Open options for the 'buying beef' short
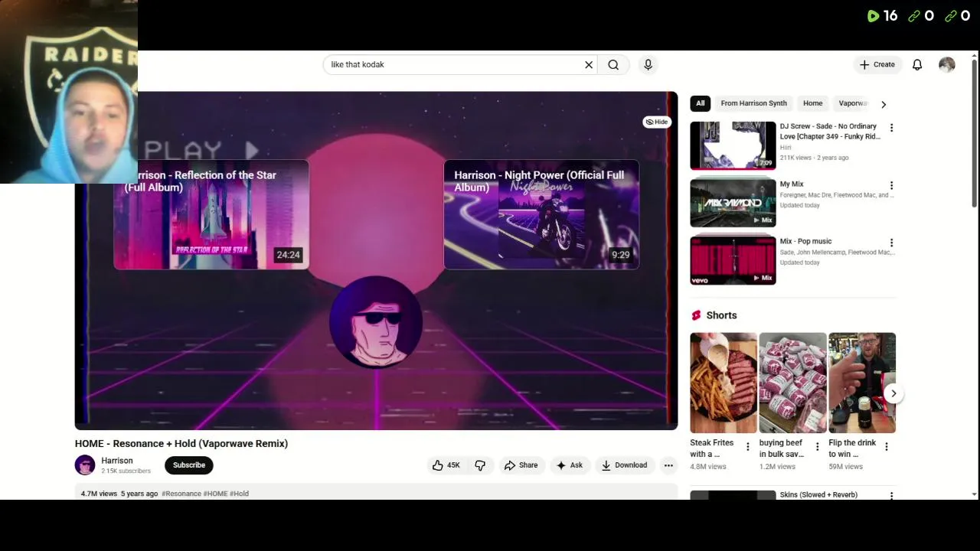This screenshot has height=551, width=980. coord(817,447)
